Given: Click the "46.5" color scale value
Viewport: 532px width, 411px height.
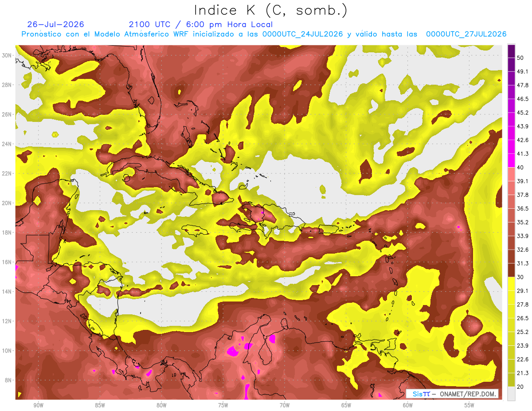Looking at the screenshot, I should (523, 99).
